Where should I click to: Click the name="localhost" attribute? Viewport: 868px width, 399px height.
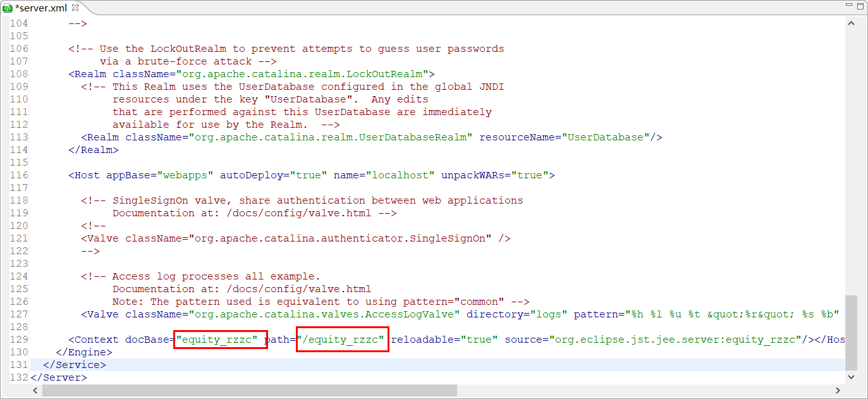coord(384,175)
